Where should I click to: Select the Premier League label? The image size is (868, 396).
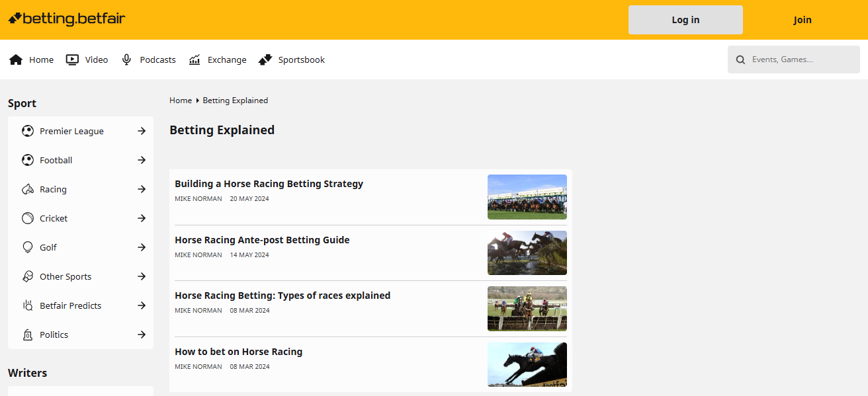(x=71, y=131)
